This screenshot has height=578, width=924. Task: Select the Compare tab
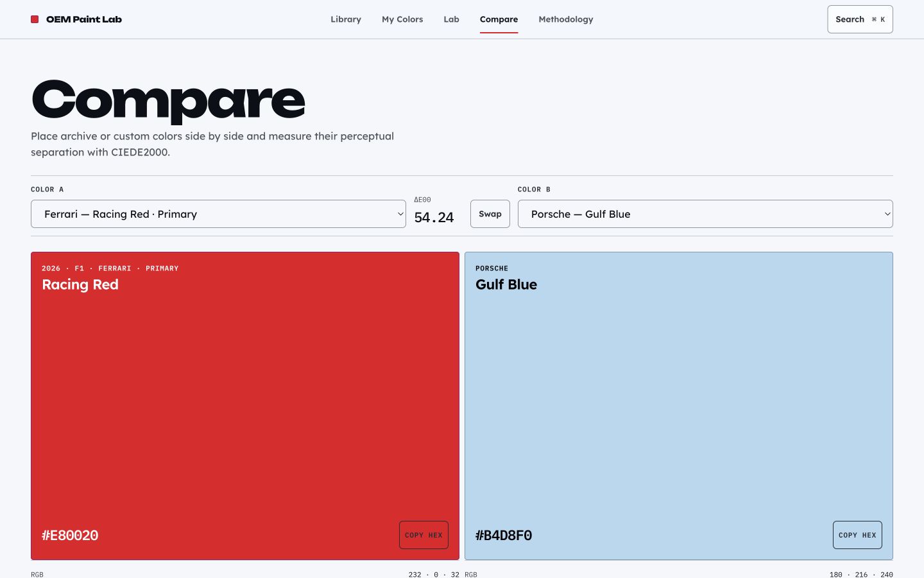(499, 19)
